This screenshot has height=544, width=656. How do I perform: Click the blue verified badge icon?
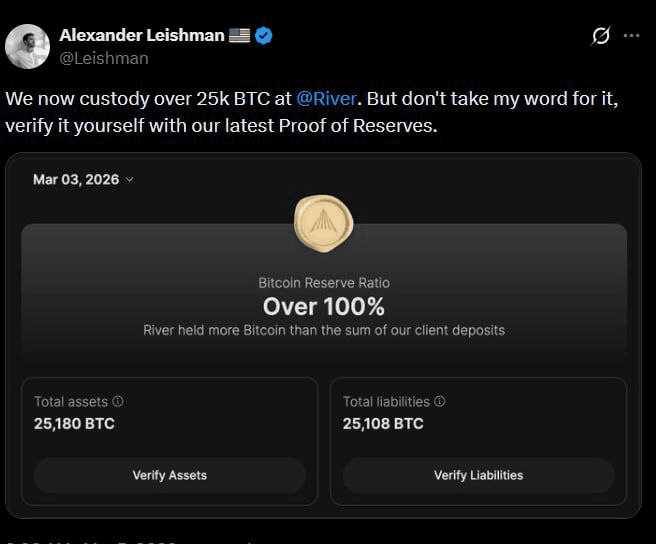pos(264,36)
